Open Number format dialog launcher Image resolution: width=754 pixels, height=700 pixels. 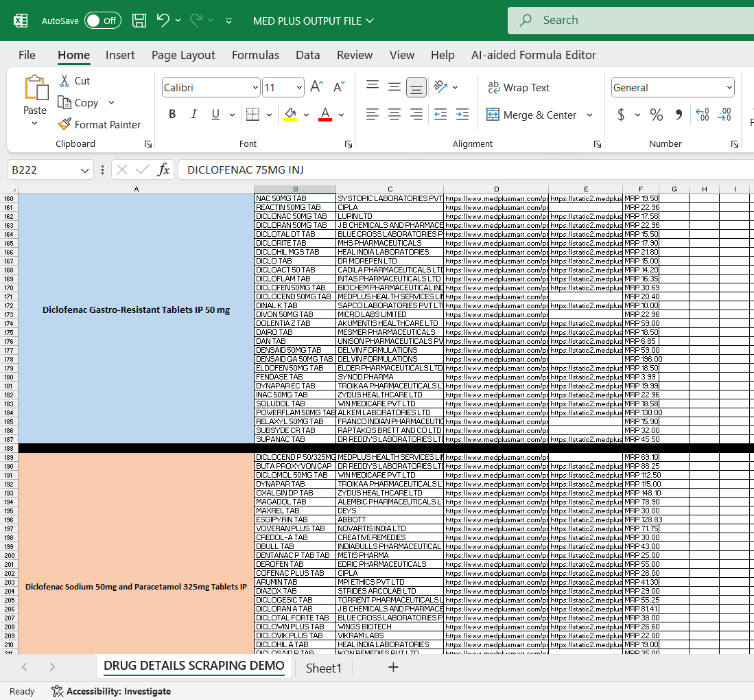(x=735, y=144)
